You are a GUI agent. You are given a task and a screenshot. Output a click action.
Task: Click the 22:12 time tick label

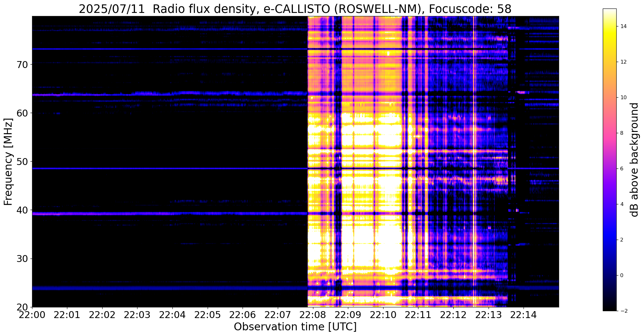(x=453, y=315)
